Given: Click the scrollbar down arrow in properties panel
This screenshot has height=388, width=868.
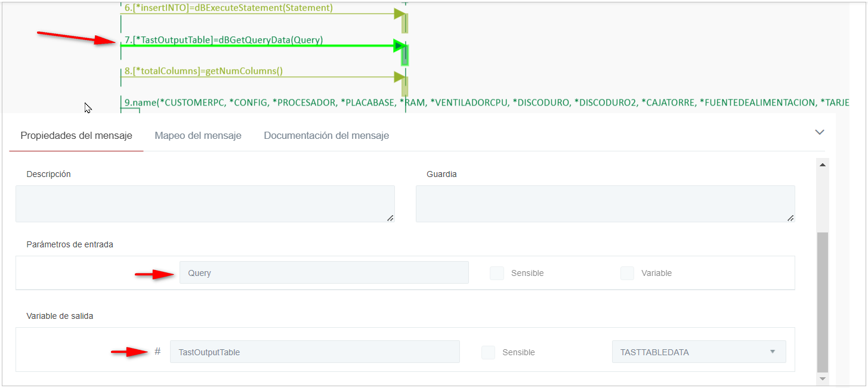Looking at the screenshot, I should pos(823,378).
